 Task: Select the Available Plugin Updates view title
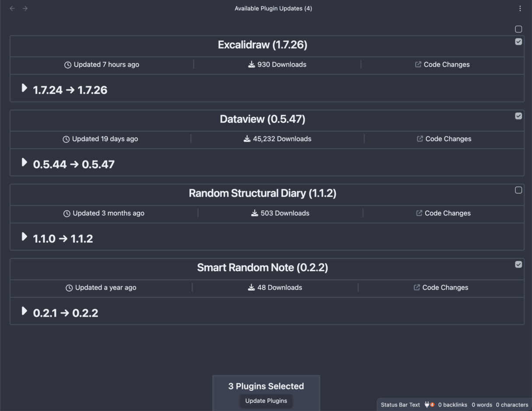point(273,8)
